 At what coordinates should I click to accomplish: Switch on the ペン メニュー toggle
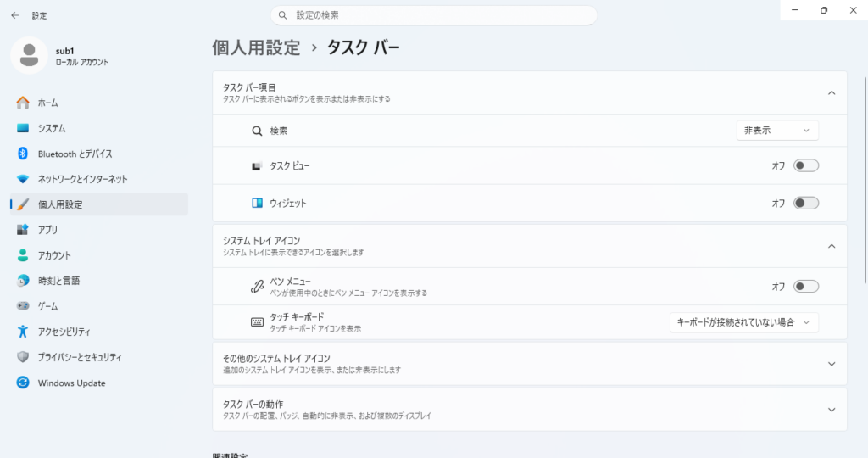tap(805, 286)
